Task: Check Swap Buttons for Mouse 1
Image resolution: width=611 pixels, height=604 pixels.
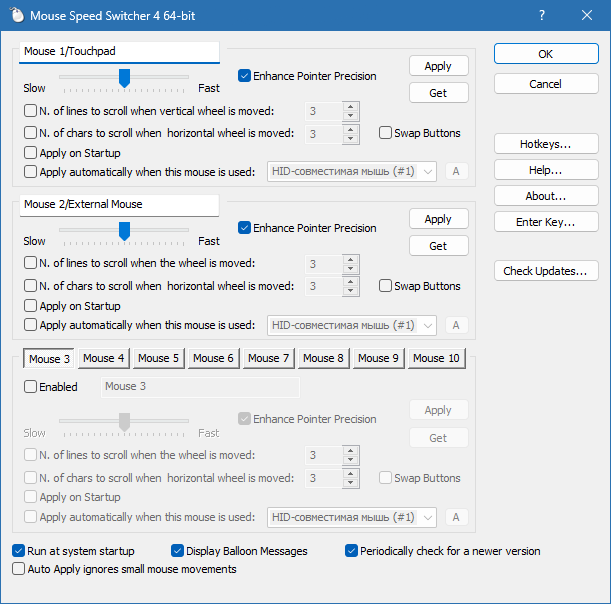Action: [385, 133]
